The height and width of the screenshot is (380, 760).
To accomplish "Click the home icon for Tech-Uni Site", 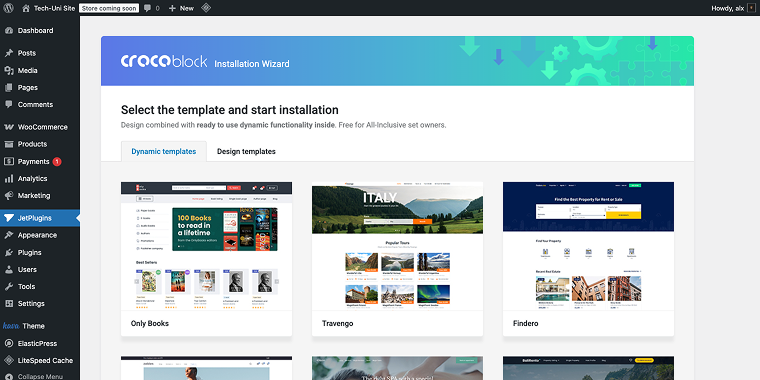I will pos(26,8).
